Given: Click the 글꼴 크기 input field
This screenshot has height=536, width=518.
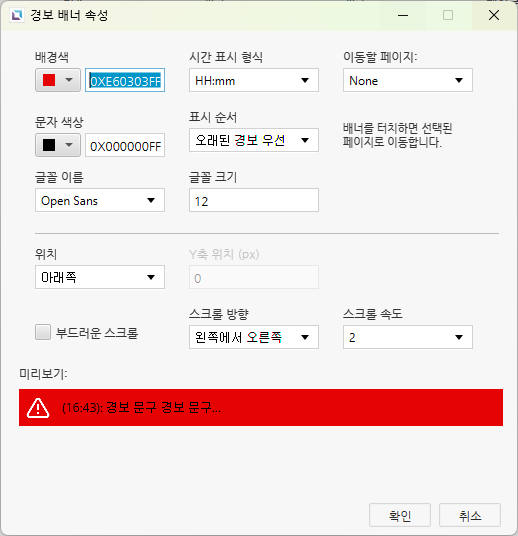Looking at the screenshot, I should pyautogui.click(x=254, y=200).
